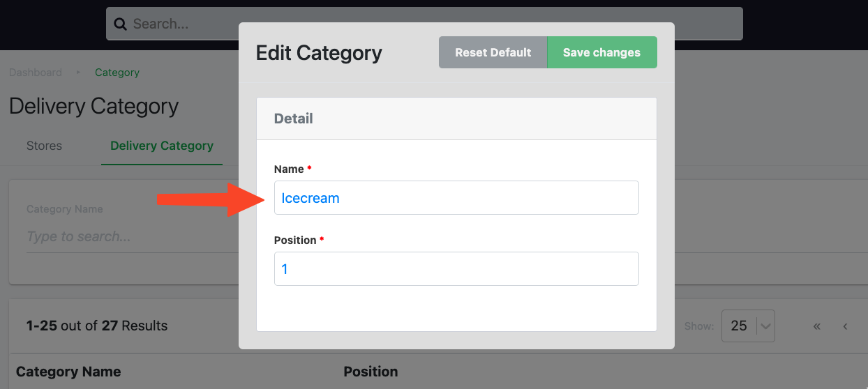Click the Detail section header
The height and width of the screenshot is (389, 868).
294,119
